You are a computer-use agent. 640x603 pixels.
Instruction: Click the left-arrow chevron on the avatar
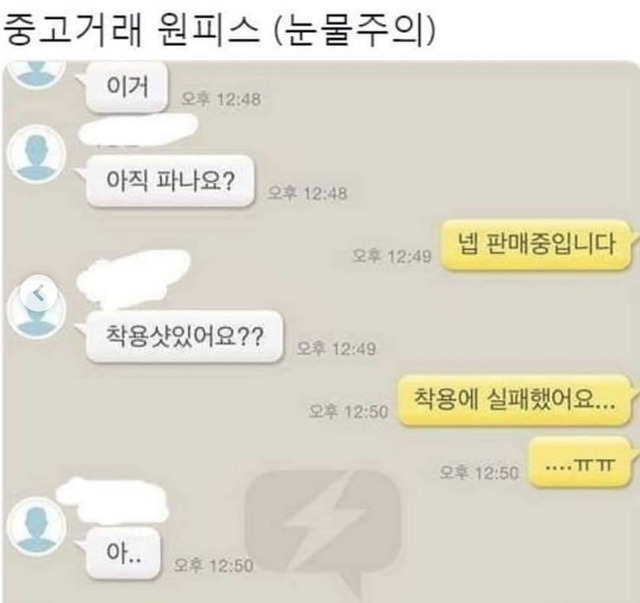tap(38, 294)
